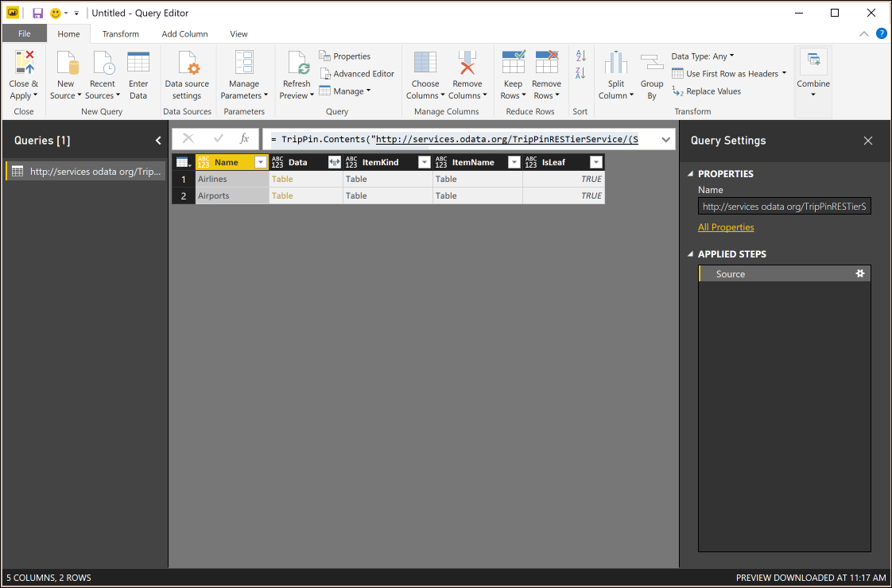Select the Airports name cell

(232, 195)
